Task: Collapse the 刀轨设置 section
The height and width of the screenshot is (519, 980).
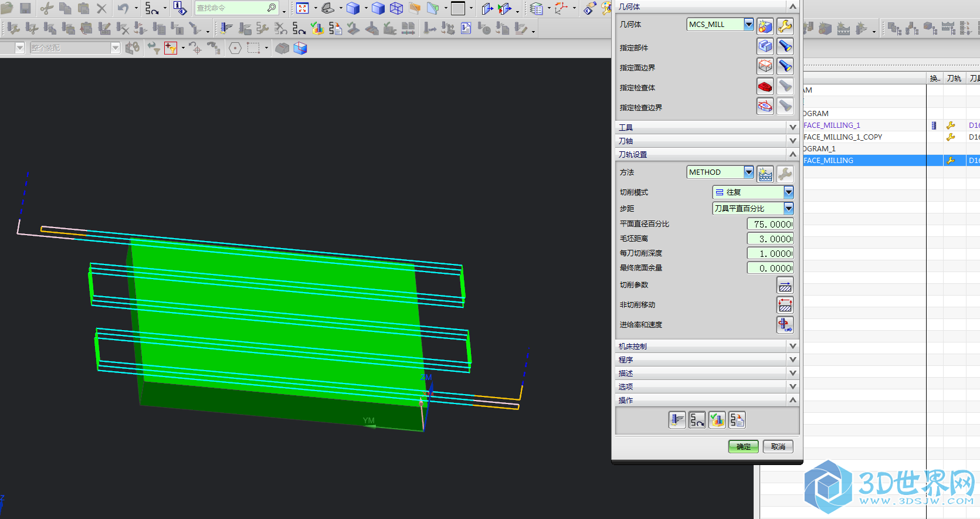Action: click(x=707, y=154)
